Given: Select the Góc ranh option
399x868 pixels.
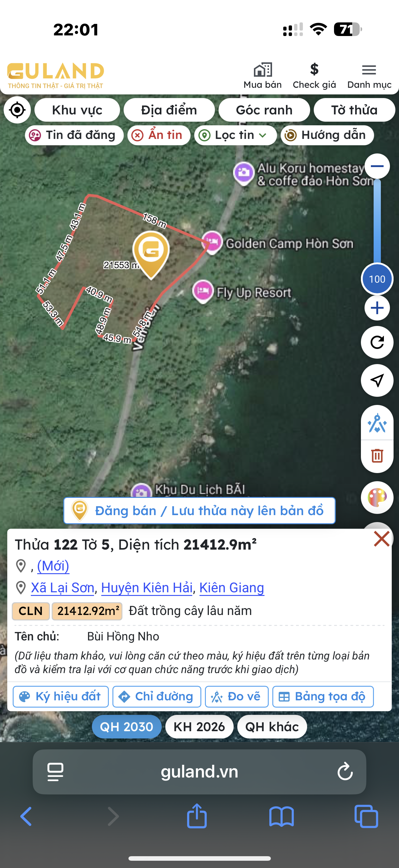Looking at the screenshot, I should (x=264, y=110).
